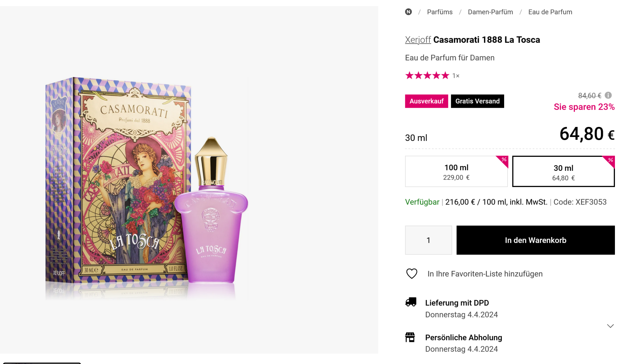The image size is (625, 364).
Task: Click the heart favorites icon
Action: [x=412, y=274]
